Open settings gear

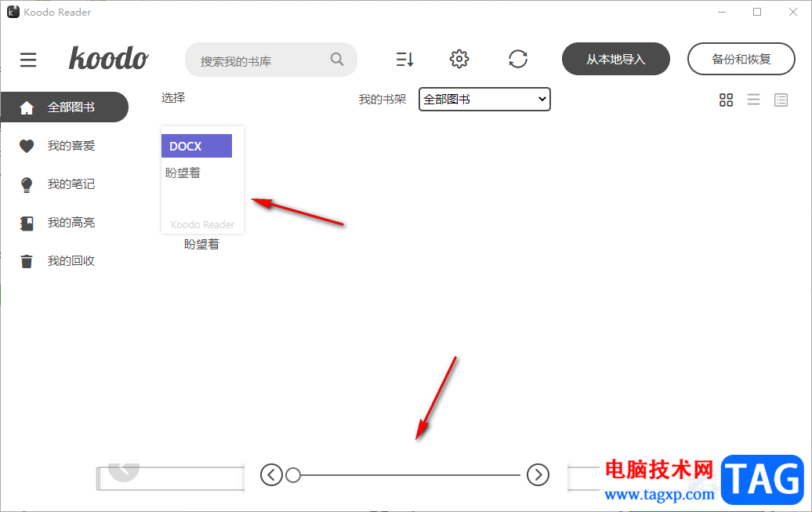(459, 59)
